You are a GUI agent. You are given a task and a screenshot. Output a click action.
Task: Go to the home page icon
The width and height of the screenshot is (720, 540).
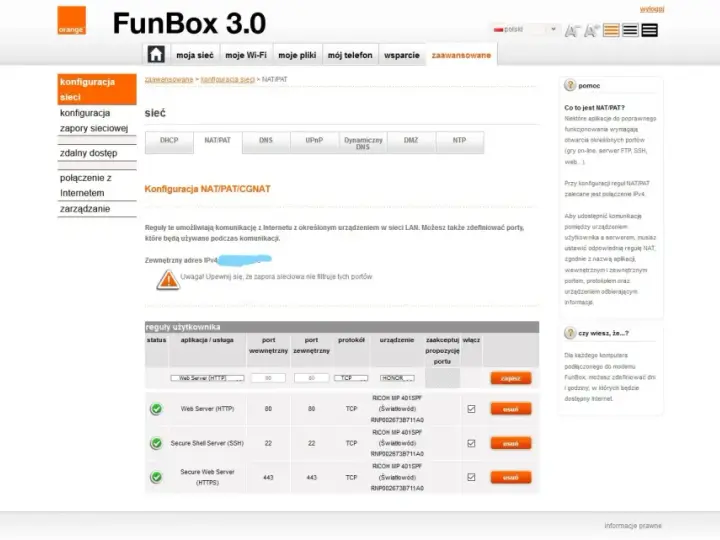pyautogui.click(x=156, y=54)
